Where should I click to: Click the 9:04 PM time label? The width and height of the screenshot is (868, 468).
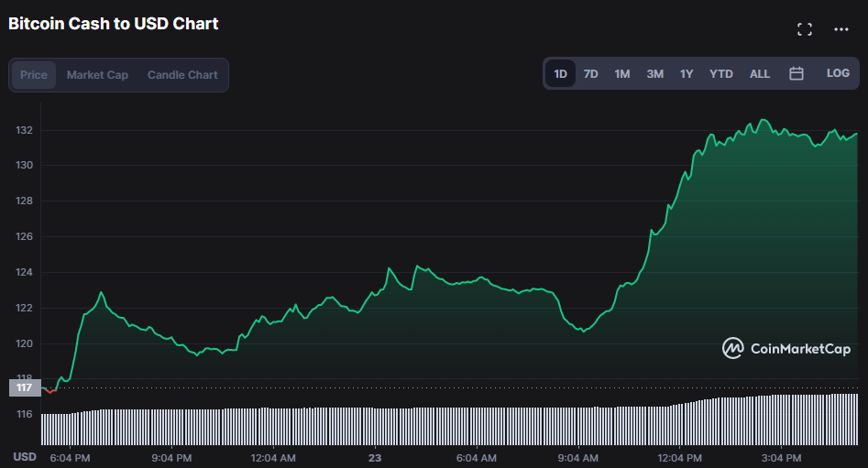click(x=171, y=458)
